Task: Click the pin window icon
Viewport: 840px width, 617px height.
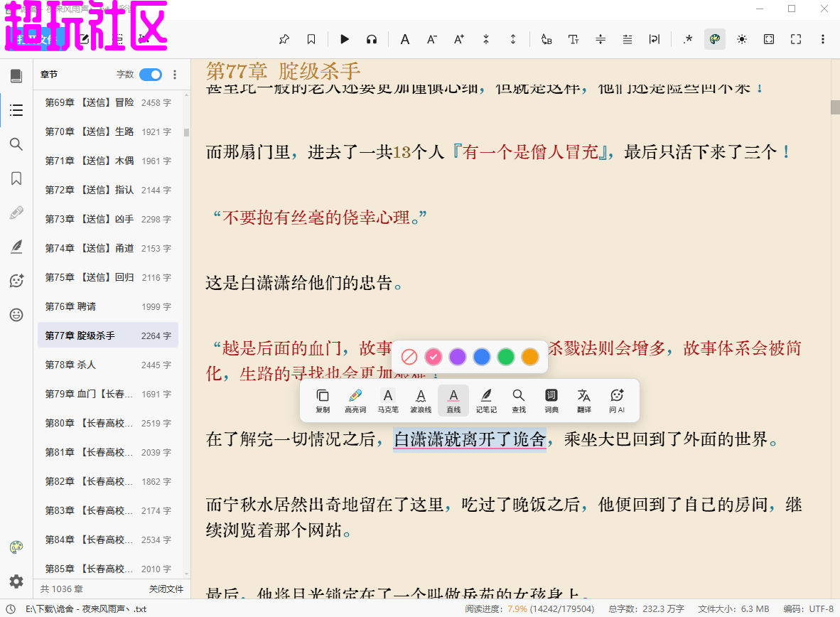Action: [284, 39]
